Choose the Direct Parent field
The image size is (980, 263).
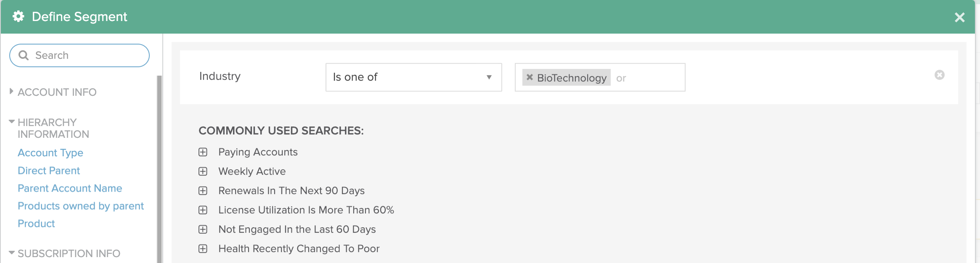(49, 171)
